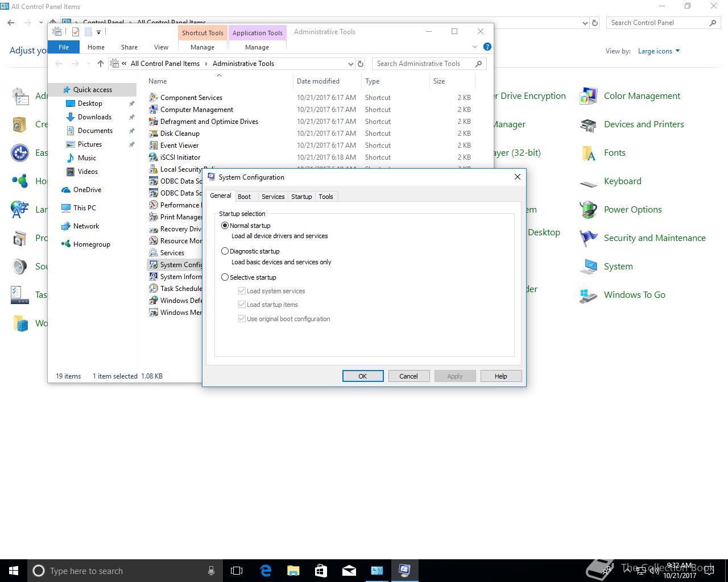
Task: Sort files by Name column header
Action: pyautogui.click(x=219, y=81)
